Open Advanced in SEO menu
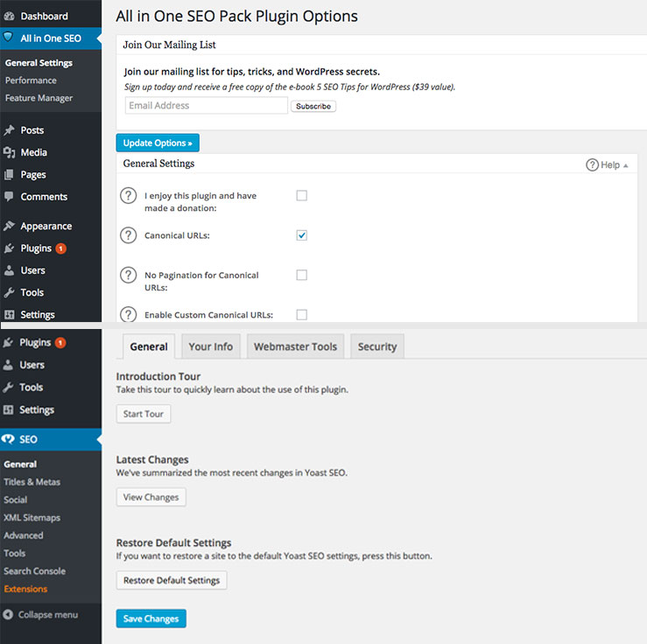The image size is (647, 644). [24, 535]
